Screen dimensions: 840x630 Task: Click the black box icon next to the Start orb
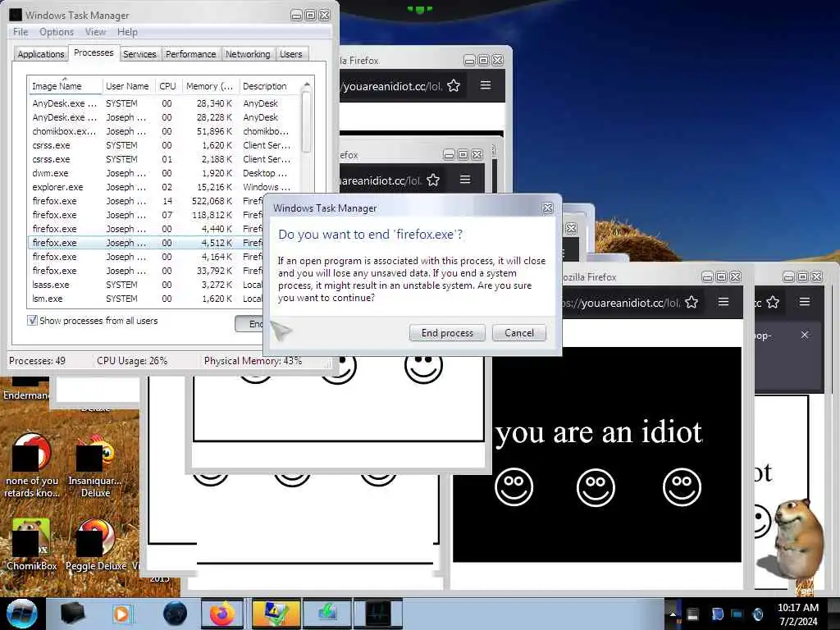(x=72, y=614)
